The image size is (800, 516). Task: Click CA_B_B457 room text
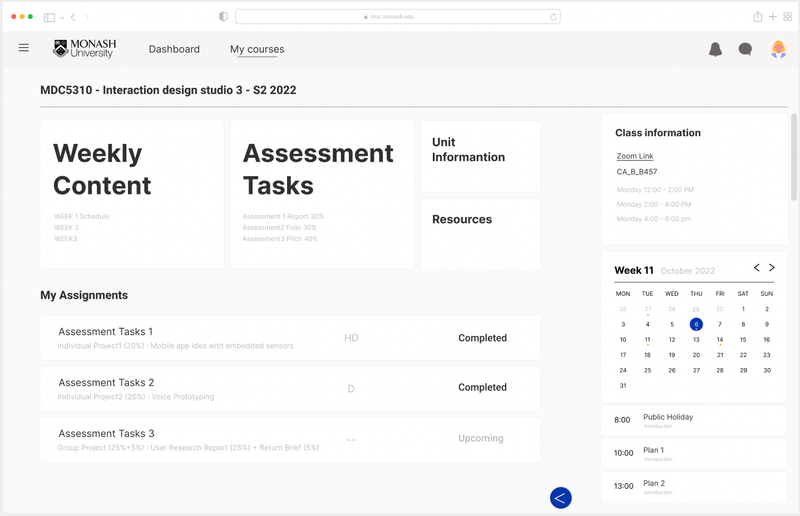coord(637,172)
